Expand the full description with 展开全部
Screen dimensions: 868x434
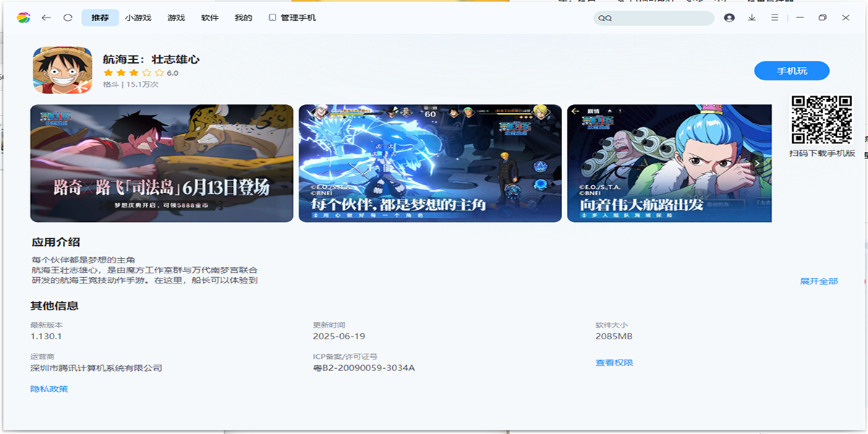tap(818, 281)
